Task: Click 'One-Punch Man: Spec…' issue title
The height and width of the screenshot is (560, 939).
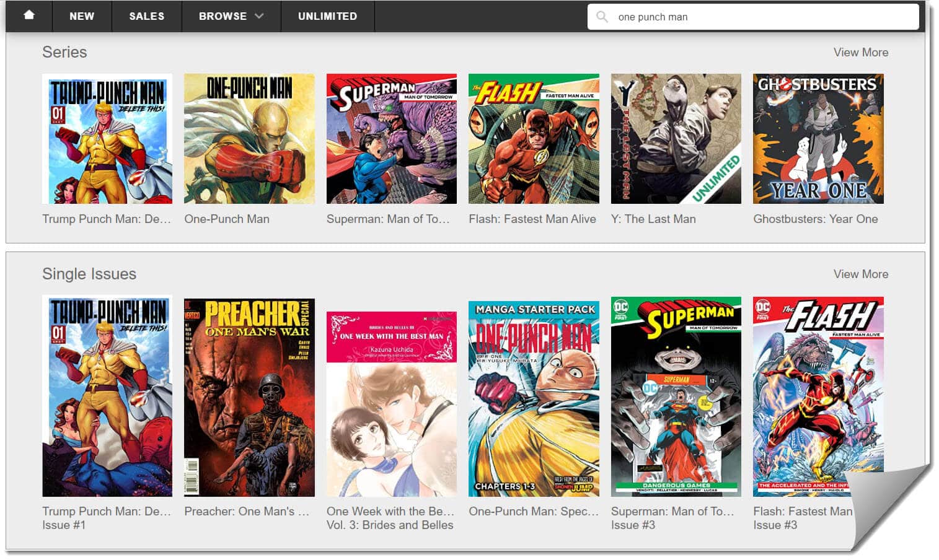Action: pos(534,511)
